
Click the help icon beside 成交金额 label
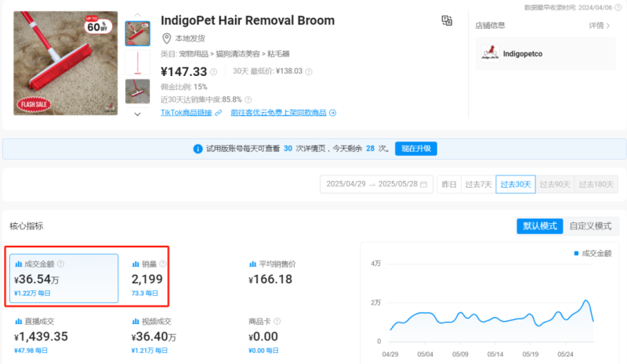pos(60,264)
